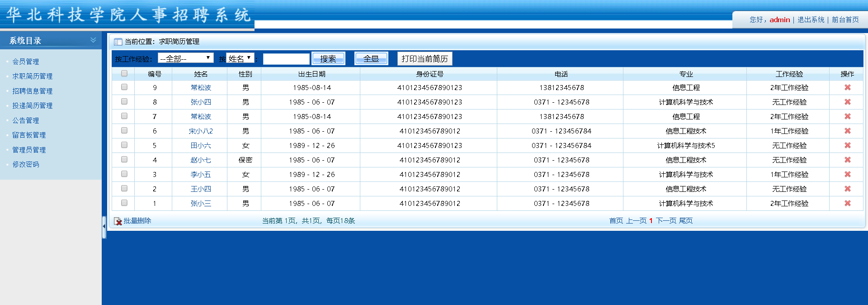The height and width of the screenshot is (305, 868).
Task: Open 留言板管理 menu item
Action: tap(29, 135)
